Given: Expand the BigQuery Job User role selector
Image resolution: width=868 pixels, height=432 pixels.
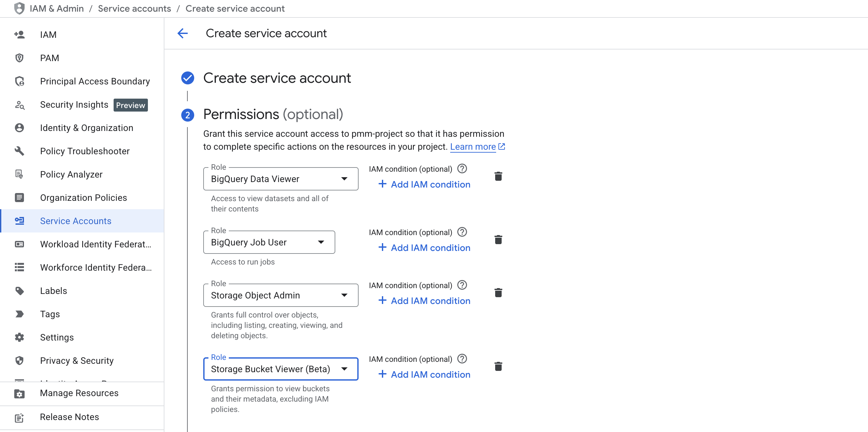Looking at the screenshot, I should coord(321,242).
